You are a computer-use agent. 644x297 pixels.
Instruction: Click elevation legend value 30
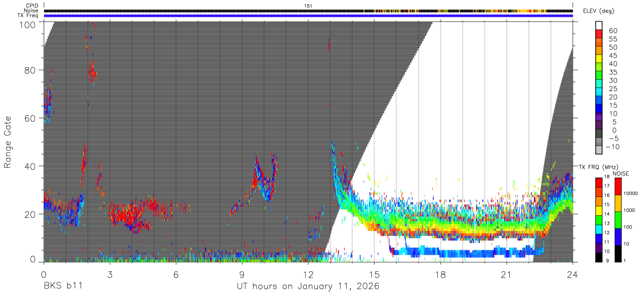613,80
